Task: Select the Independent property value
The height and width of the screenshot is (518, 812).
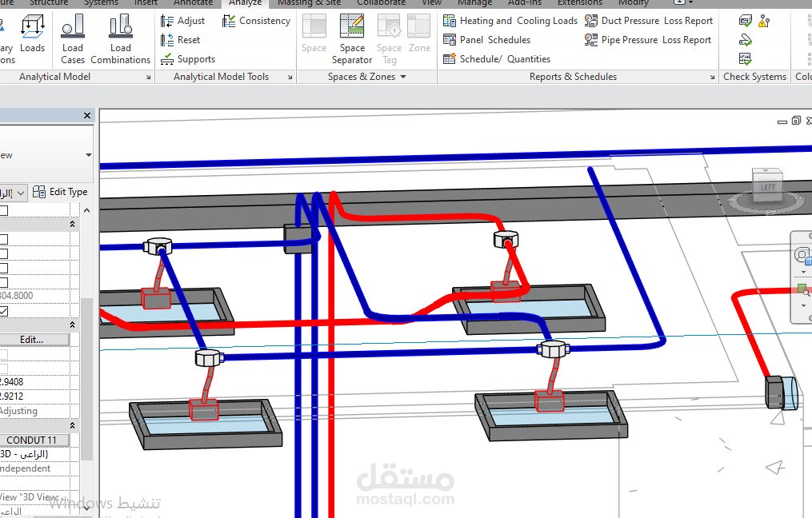Action: [34, 468]
